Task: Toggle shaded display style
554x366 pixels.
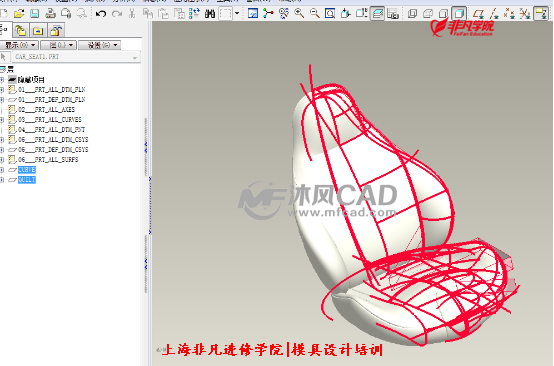Action: [x=459, y=14]
